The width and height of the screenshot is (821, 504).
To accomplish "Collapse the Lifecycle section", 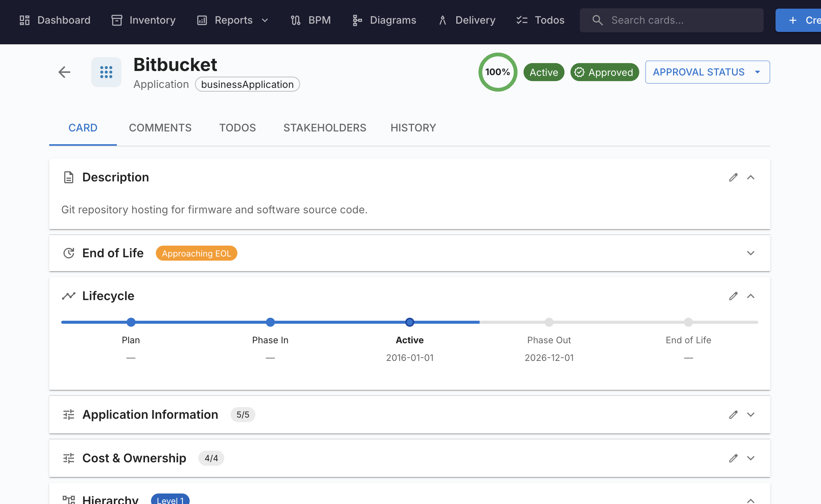I will point(750,296).
